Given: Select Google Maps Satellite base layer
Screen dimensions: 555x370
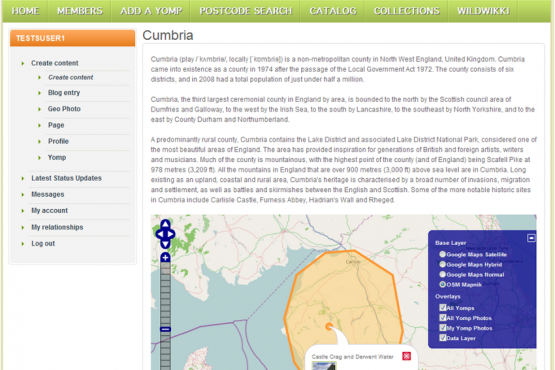Looking at the screenshot, I should click(x=442, y=254).
